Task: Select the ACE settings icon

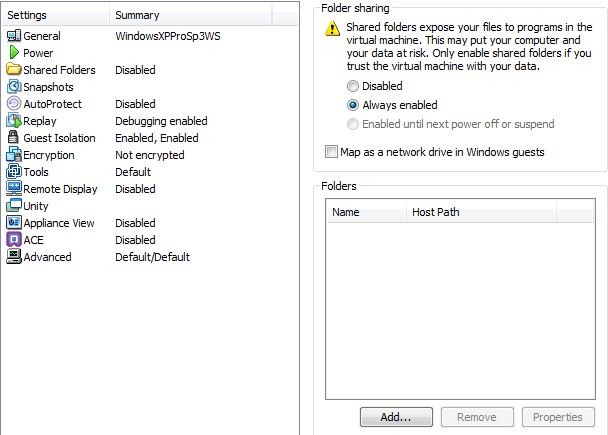Action: coord(14,240)
